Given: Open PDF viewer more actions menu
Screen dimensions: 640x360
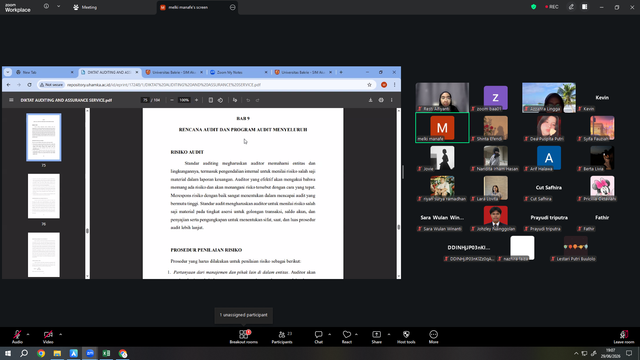Looking at the screenshot, I should click(x=392, y=100).
